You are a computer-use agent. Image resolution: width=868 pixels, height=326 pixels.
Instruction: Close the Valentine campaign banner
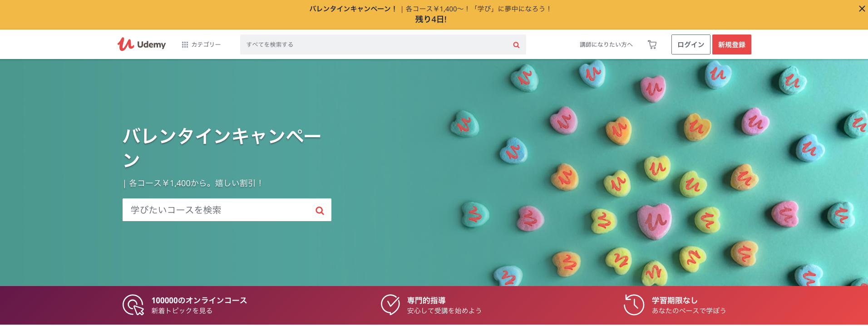point(862,9)
